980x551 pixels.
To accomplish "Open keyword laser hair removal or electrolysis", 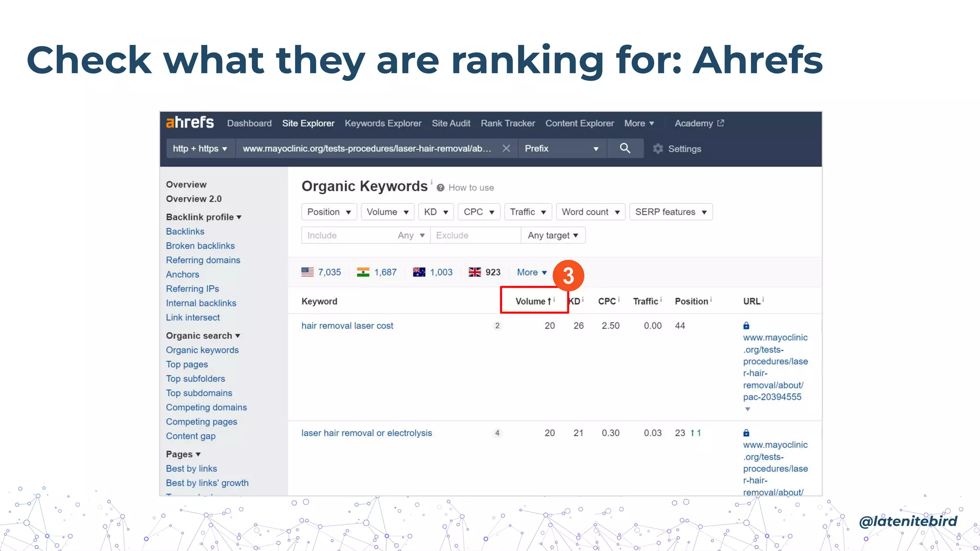I will (x=367, y=433).
